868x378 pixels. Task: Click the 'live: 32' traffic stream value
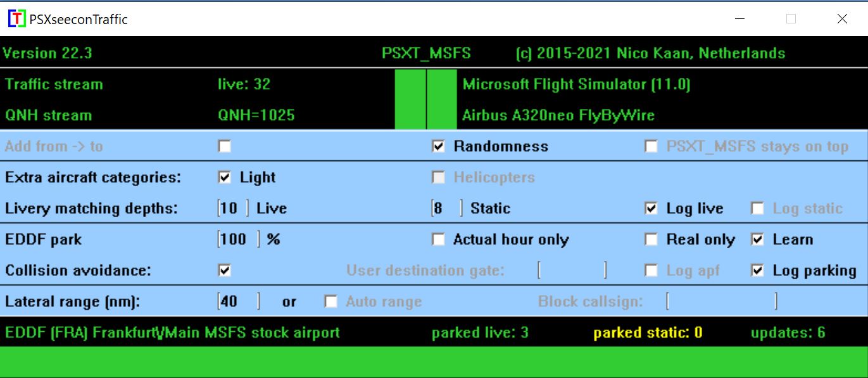pyautogui.click(x=244, y=84)
